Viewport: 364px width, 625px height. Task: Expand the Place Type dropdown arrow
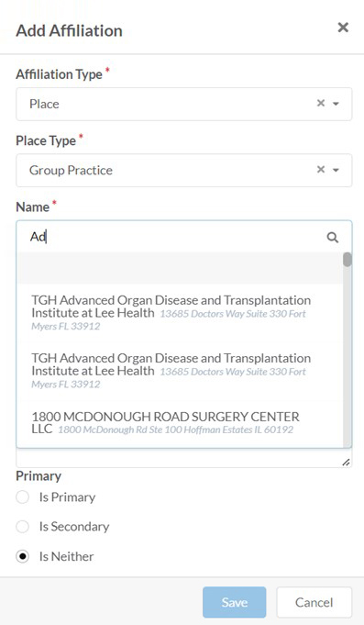336,170
